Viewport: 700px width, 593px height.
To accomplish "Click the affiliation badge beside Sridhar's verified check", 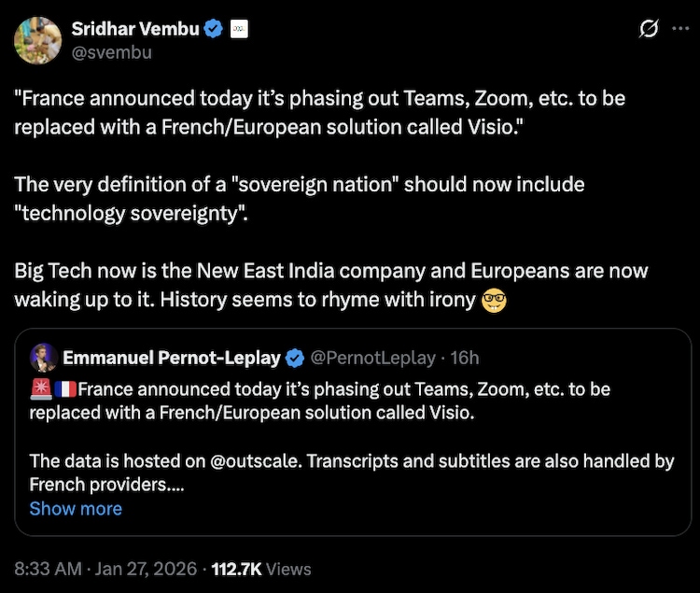I will [x=239, y=29].
